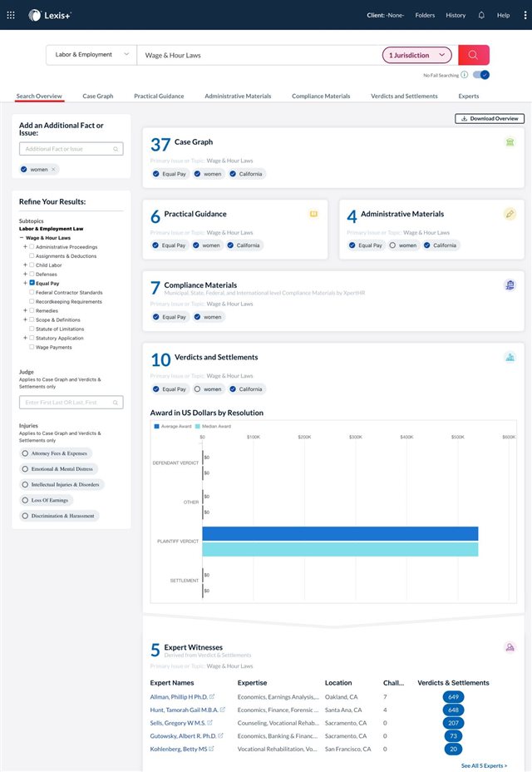Open expert Allman, Phillip H Ph.D. link
Image resolution: width=532 pixels, height=772 pixels.
click(179, 696)
